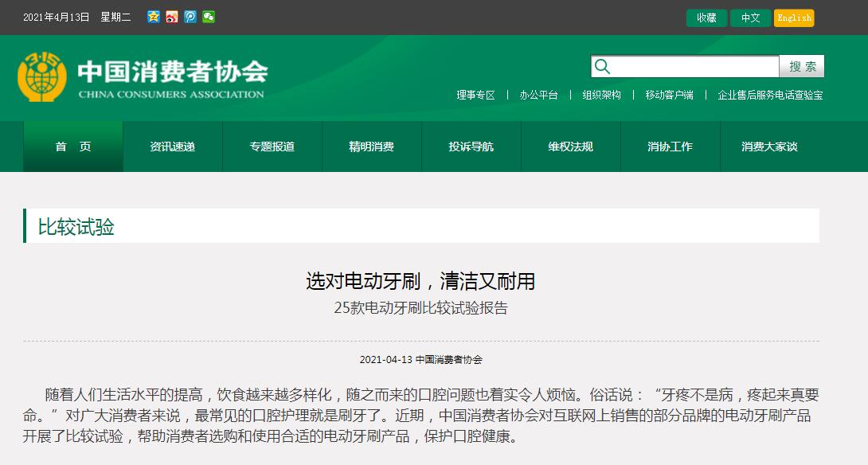Open the 投诉导航 menu
The image size is (868, 465).
[x=471, y=147]
